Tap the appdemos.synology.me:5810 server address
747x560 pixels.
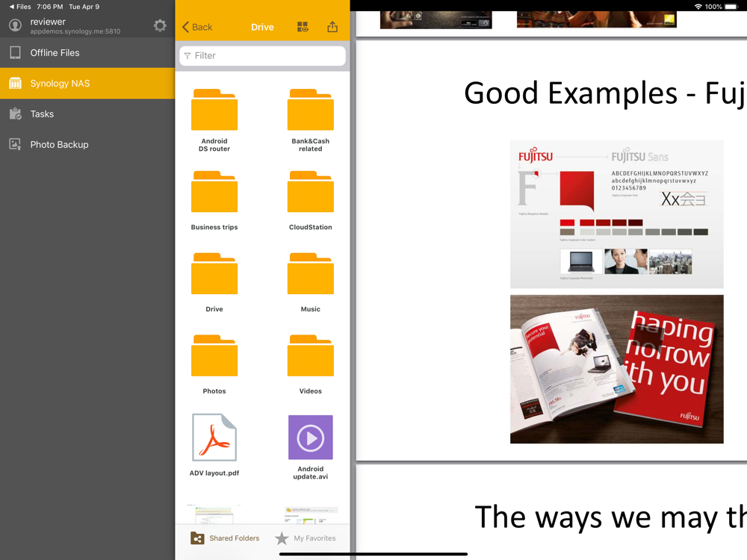pos(75,31)
